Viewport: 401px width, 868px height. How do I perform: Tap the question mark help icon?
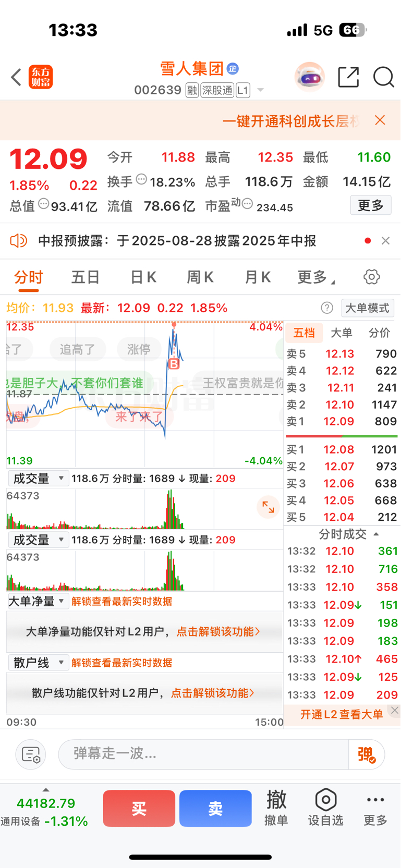tap(327, 308)
